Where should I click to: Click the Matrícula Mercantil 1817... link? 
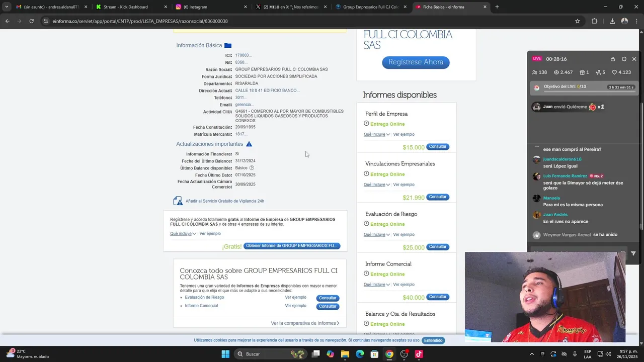[x=241, y=134]
